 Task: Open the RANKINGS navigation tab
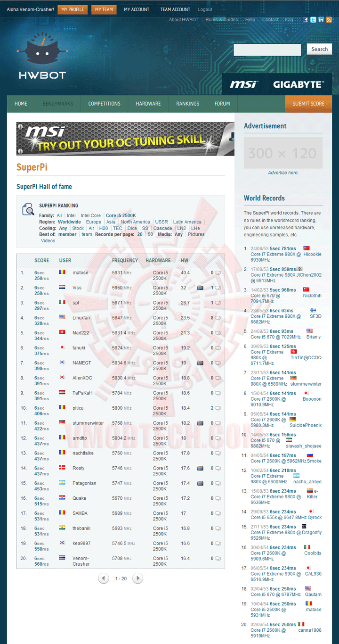point(188,104)
